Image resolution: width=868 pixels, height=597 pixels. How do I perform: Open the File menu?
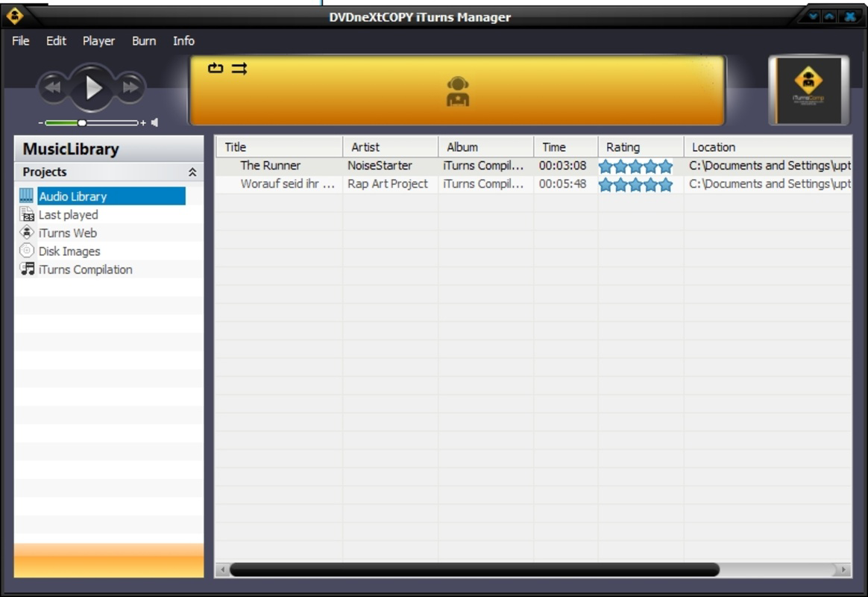(x=20, y=41)
